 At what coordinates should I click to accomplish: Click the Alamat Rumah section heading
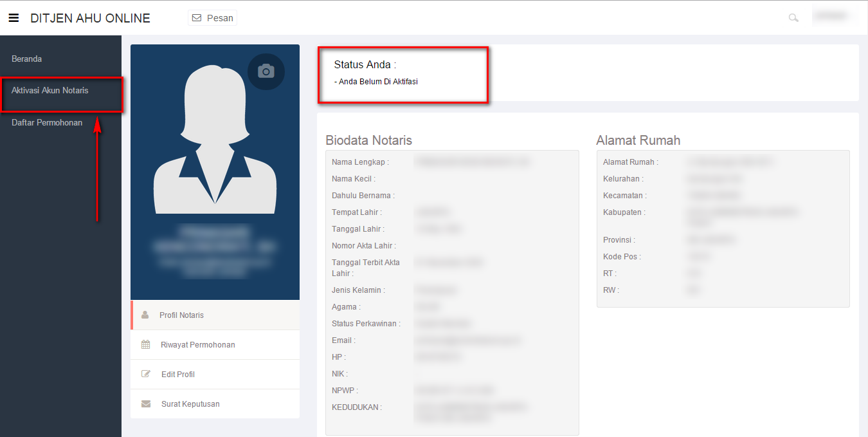pos(638,140)
